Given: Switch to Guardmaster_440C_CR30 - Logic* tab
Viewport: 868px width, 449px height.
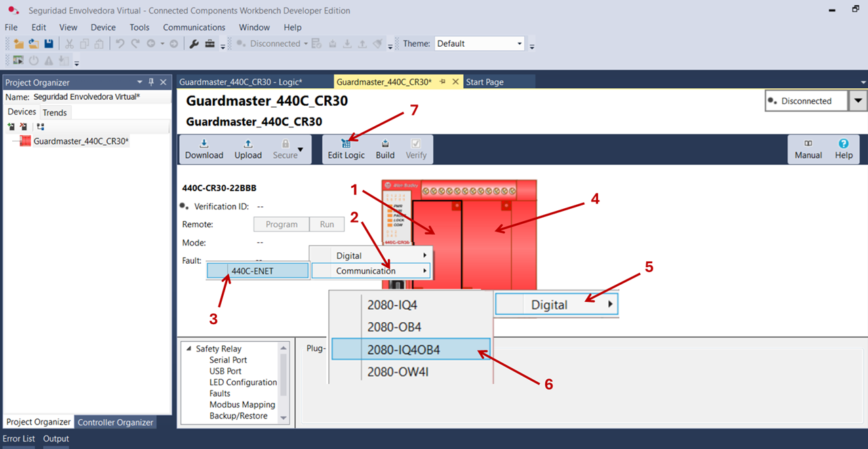Looking at the screenshot, I should (x=241, y=82).
